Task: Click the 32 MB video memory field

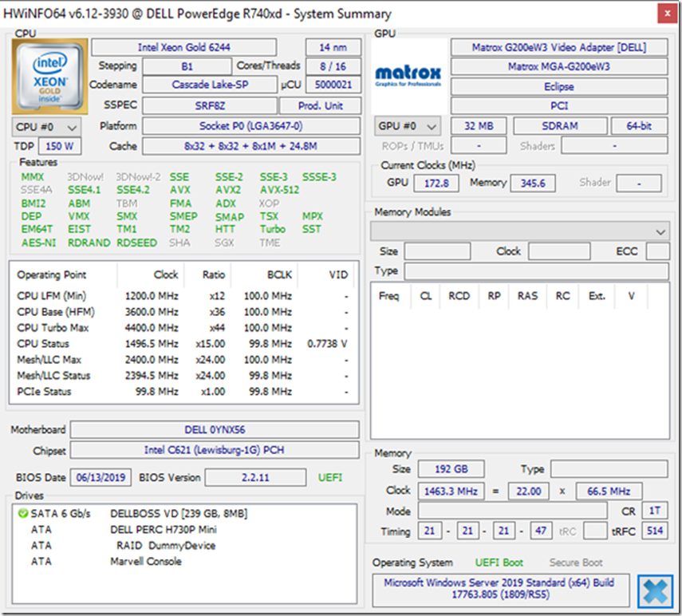Action: [x=479, y=126]
